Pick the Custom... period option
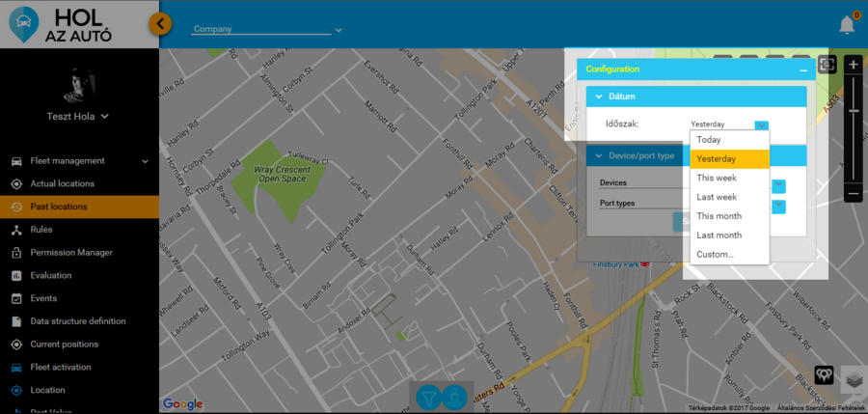 pyautogui.click(x=716, y=255)
